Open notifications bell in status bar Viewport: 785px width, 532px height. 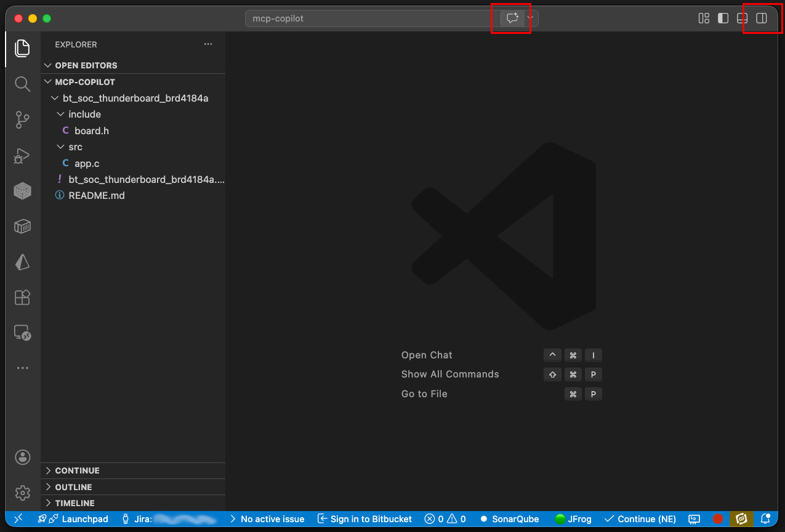click(765, 519)
